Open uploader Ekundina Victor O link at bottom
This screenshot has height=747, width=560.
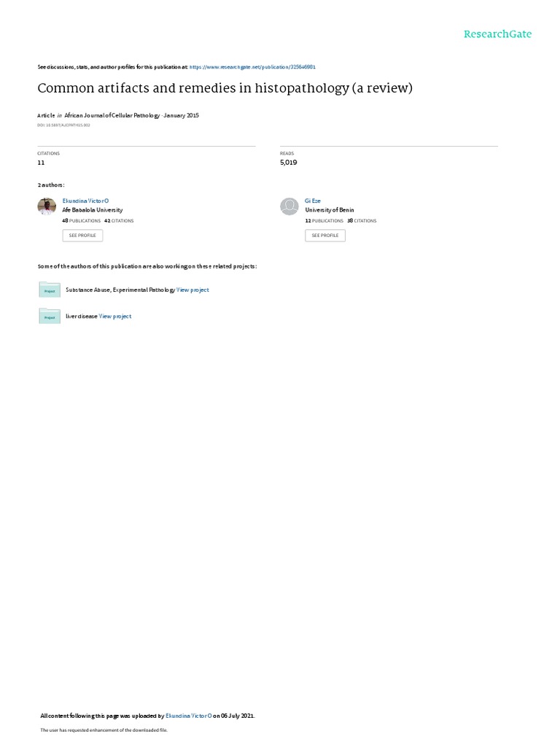tap(189, 716)
